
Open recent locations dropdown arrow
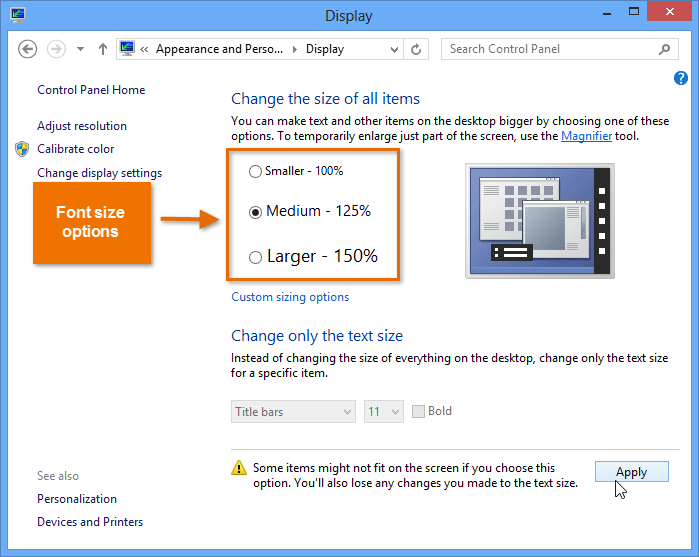point(80,49)
